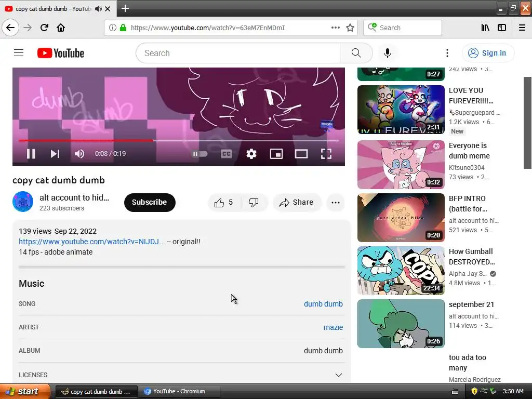Open the Firefox application menu

(x=522, y=28)
